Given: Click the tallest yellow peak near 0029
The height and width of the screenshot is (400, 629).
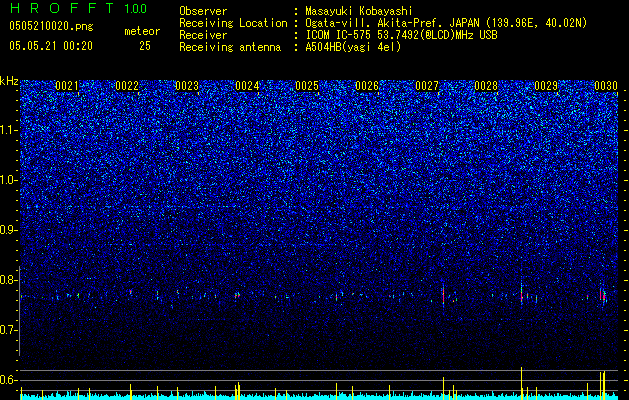Looking at the screenshot, I should click(x=521, y=383).
